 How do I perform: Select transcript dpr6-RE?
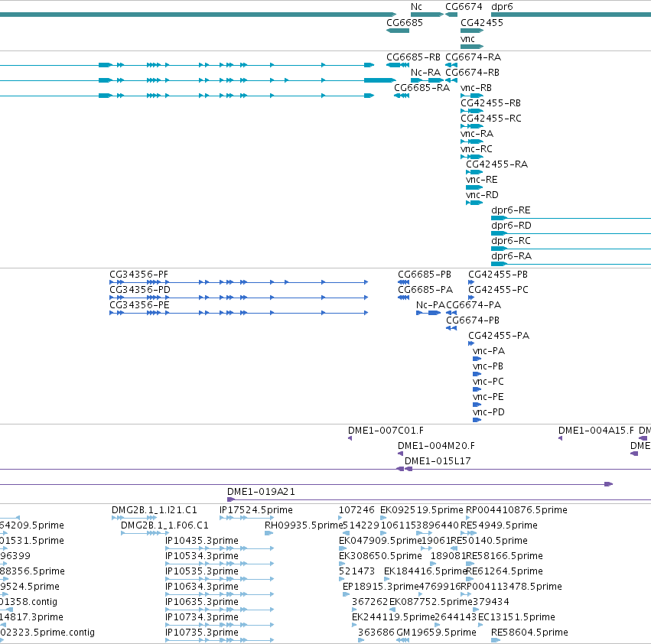coord(511,210)
